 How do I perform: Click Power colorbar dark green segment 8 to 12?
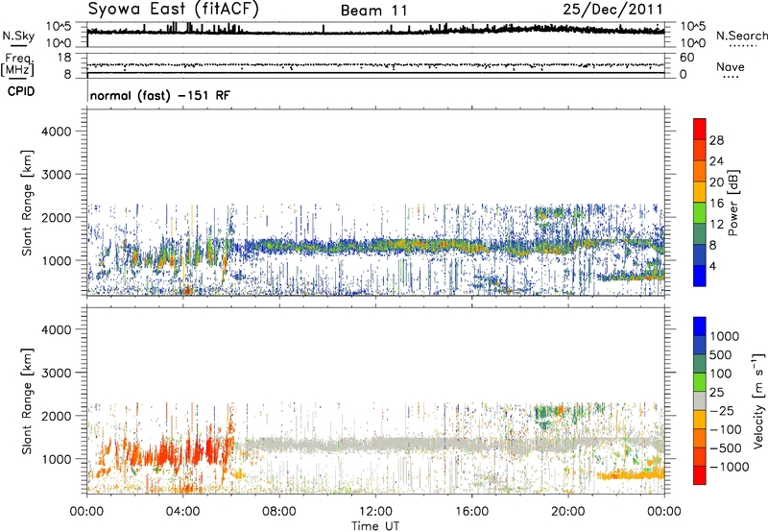tap(700, 233)
